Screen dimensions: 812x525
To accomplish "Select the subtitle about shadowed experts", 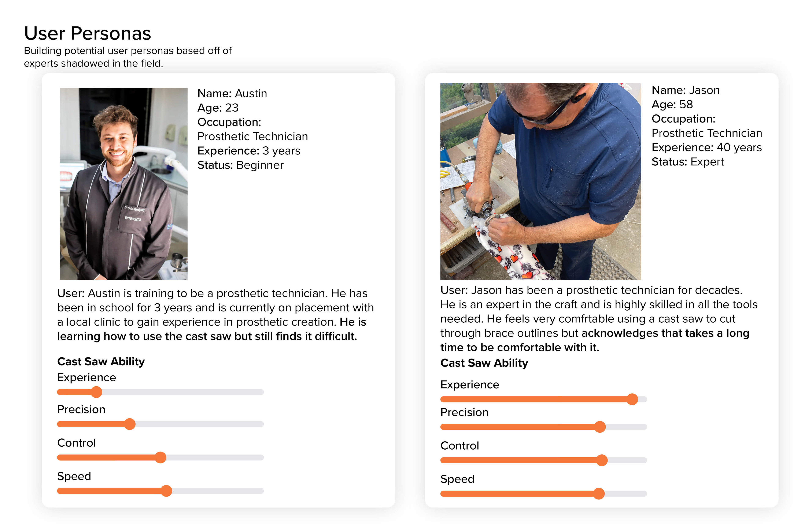I will coord(128,57).
